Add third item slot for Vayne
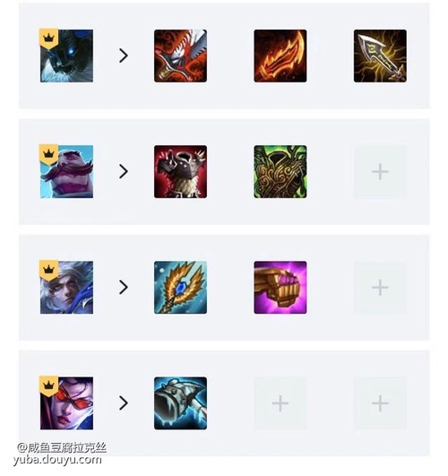The height and width of the screenshot is (476, 448). click(380, 403)
